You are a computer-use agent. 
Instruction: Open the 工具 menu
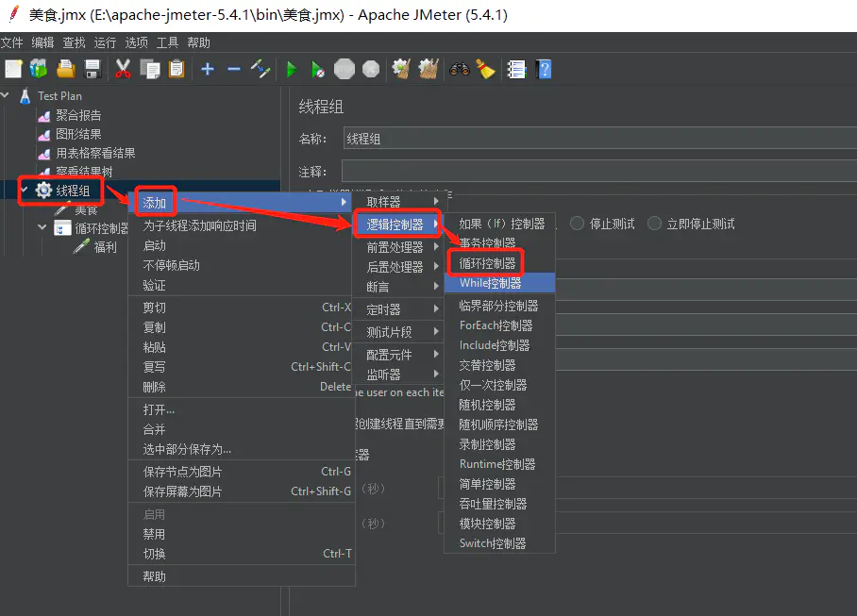pos(167,42)
